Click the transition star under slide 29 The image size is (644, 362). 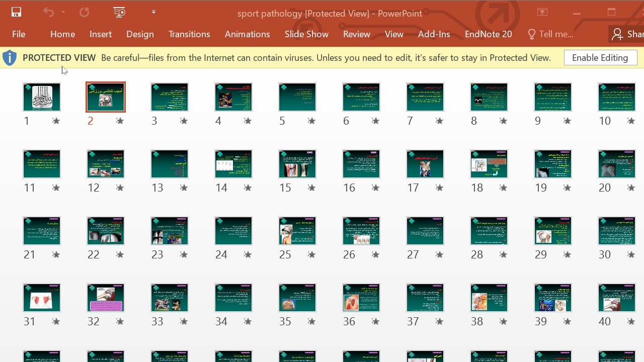[x=567, y=254]
